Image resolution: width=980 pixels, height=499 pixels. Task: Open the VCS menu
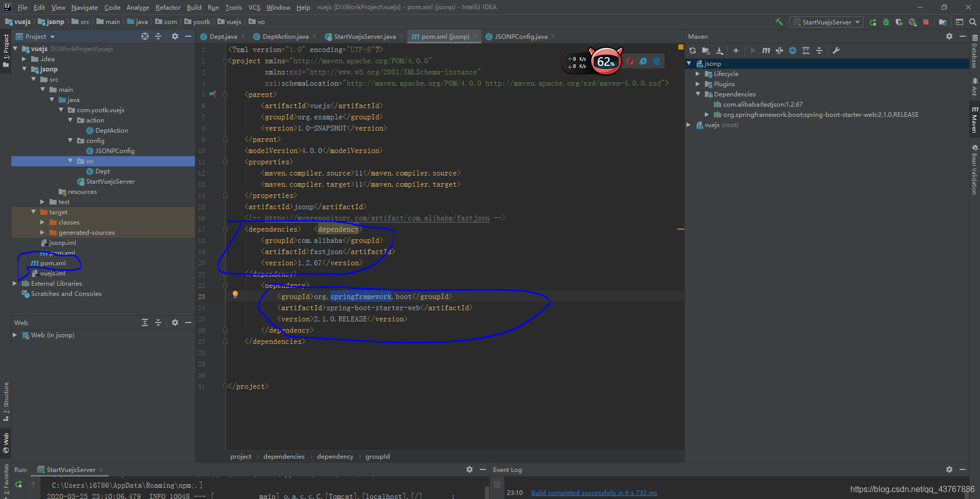pyautogui.click(x=254, y=7)
